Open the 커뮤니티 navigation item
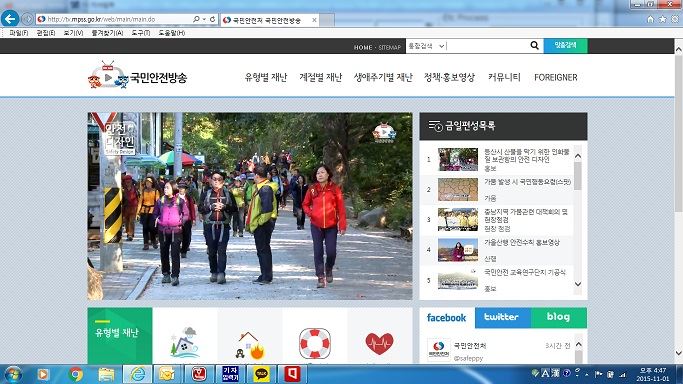The height and width of the screenshot is (384, 683). pyautogui.click(x=504, y=77)
